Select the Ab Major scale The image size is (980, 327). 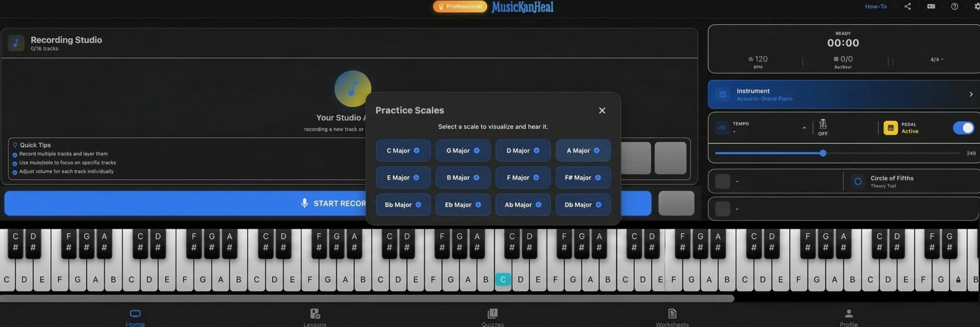click(x=523, y=205)
